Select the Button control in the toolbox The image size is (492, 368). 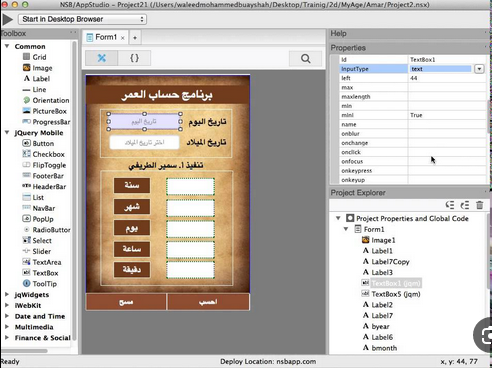(38, 143)
